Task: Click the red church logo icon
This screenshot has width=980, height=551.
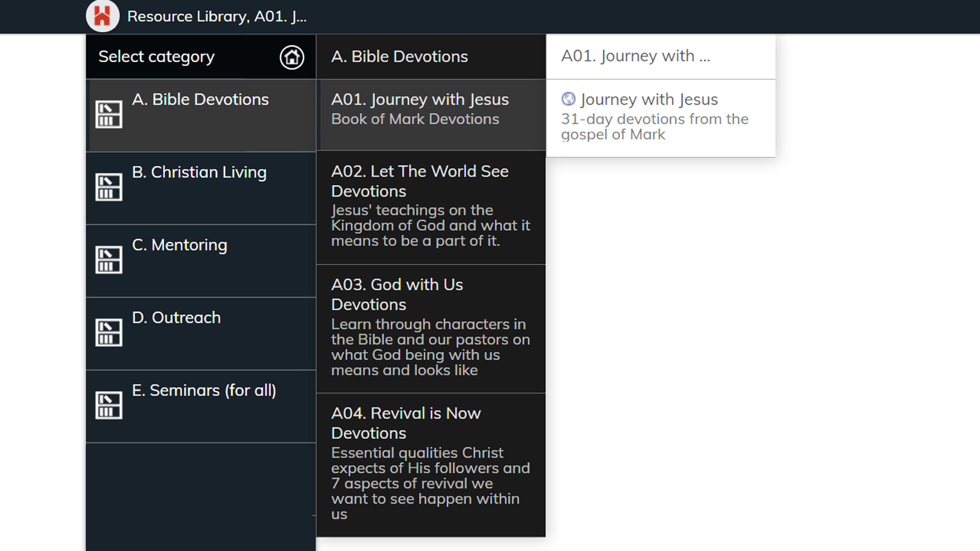Action: [x=103, y=16]
